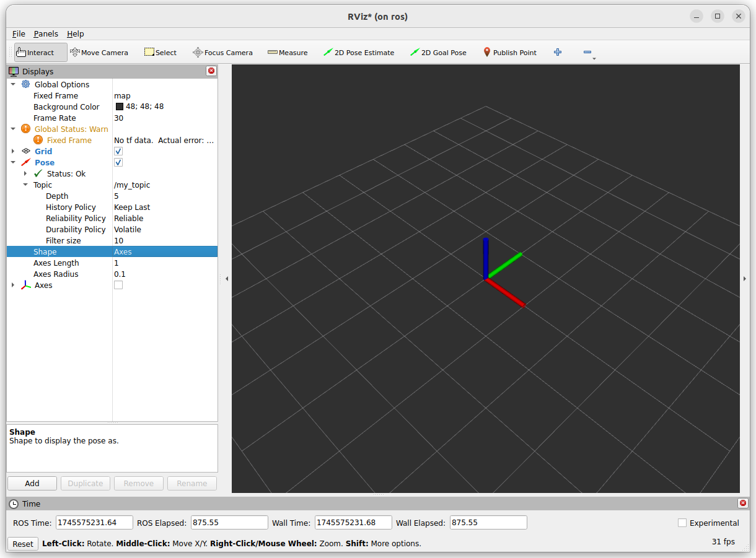Screen dimensions: 756x558
Task: Select the Move Camera tool
Action: click(99, 53)
